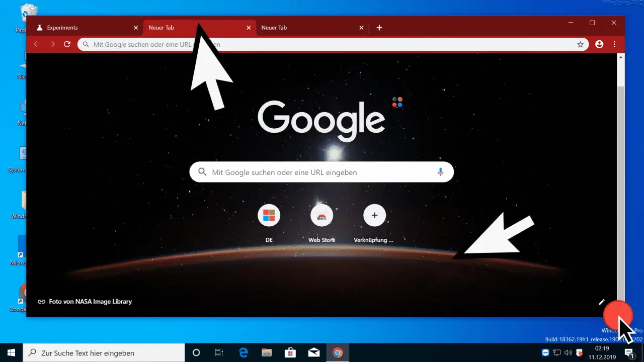Launch Microsoft Edge from taskbar
The image size is (644, 362).
243,353
